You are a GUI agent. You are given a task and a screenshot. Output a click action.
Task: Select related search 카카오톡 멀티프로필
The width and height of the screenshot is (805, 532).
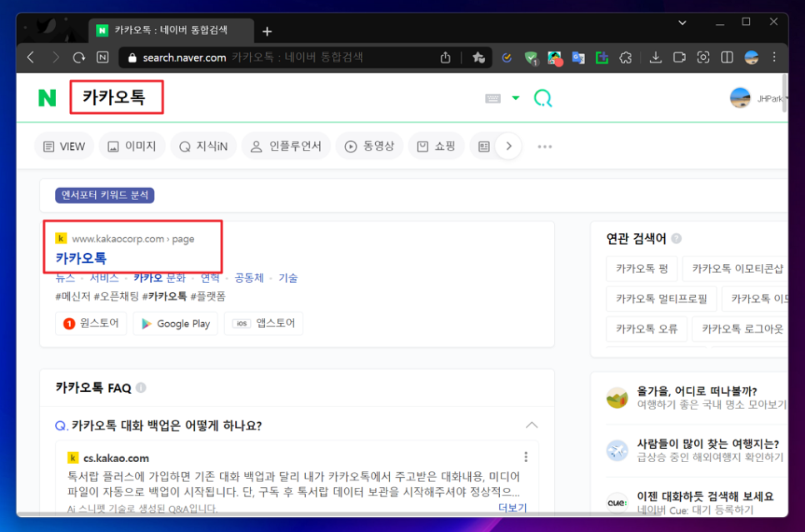[662, 299]
